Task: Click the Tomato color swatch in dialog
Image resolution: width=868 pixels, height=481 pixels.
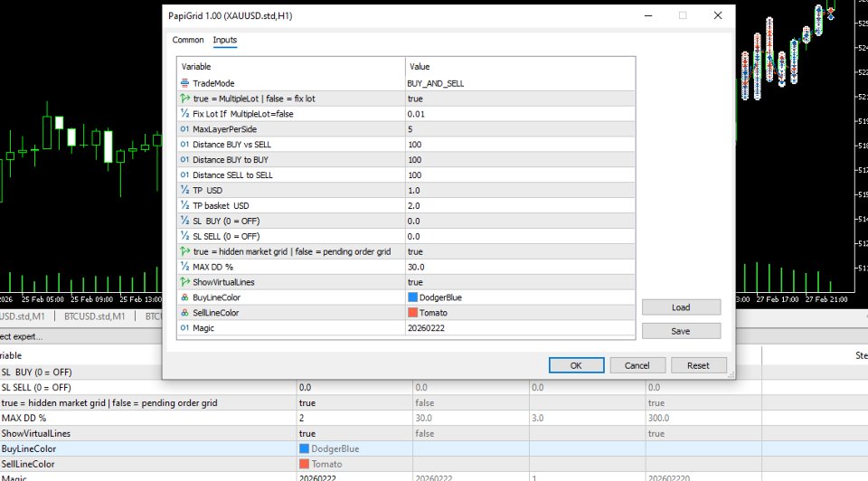Action: (x=412, y=313)
